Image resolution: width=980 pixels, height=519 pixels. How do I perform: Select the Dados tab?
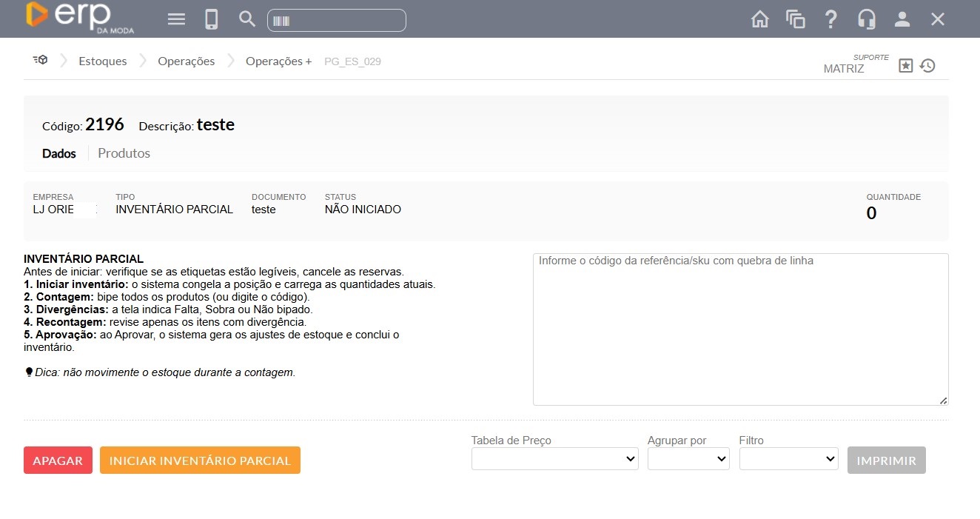59,153
